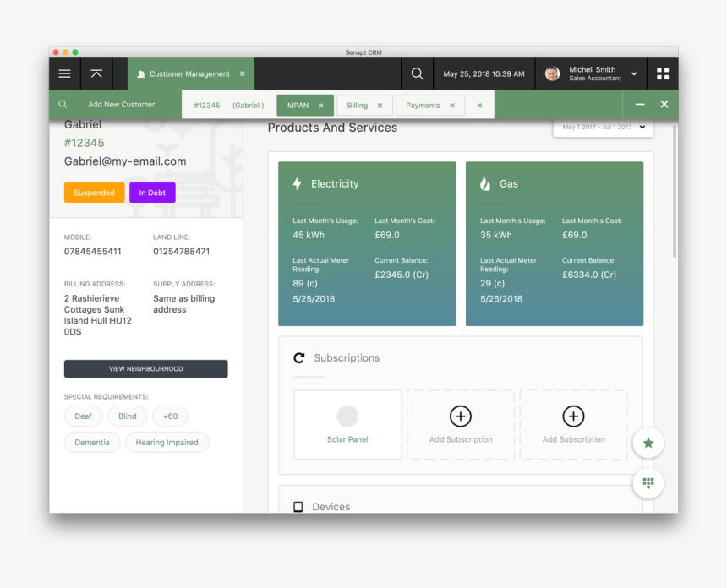Open the dial pad floating button
727x588 pixels.
(648, 483)
